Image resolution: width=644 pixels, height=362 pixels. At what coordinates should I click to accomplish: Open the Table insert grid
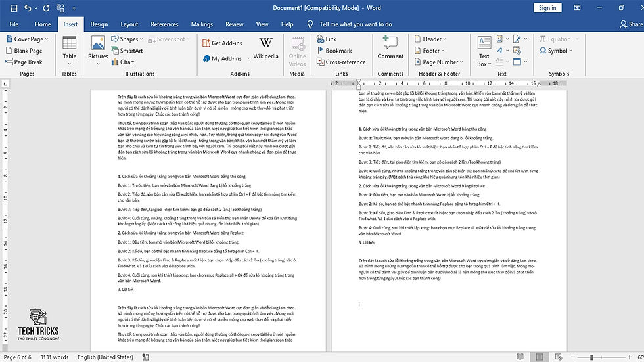point(69,51)
